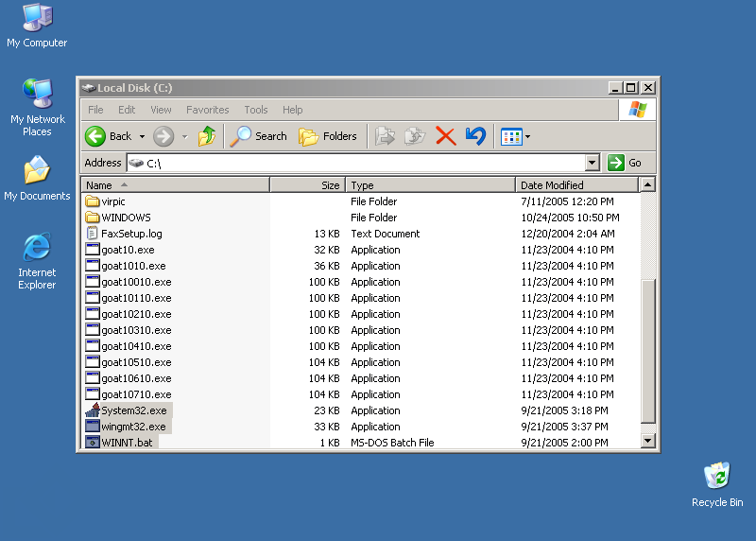
Task: Click the Windows flag logo
Action: pos(637,110)
